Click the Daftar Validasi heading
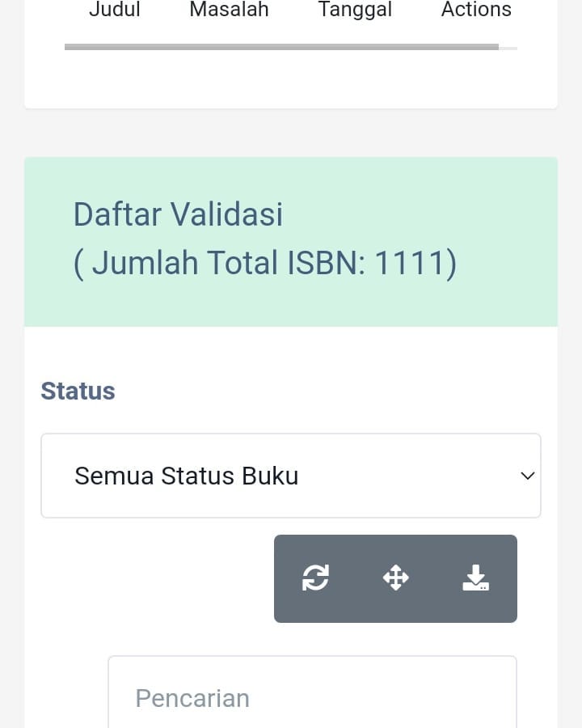Viewport: 582px width, 728px height. [178, 214]
